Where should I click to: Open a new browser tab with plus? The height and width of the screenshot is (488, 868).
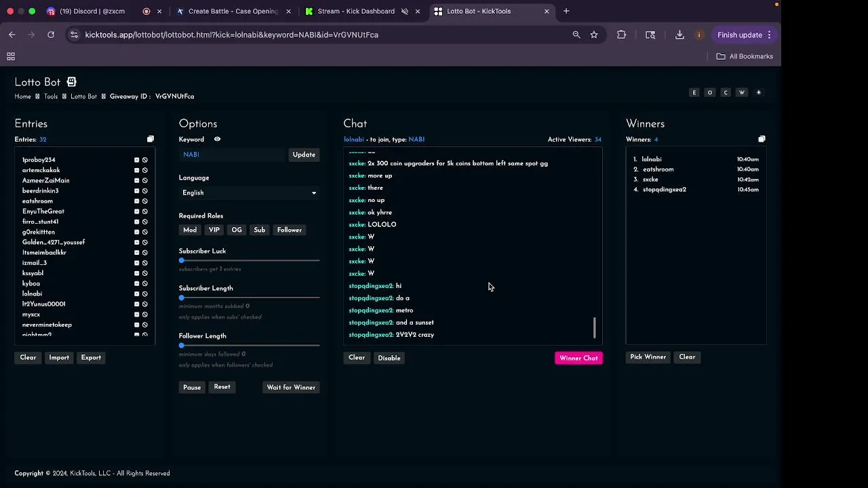[566, 11]
